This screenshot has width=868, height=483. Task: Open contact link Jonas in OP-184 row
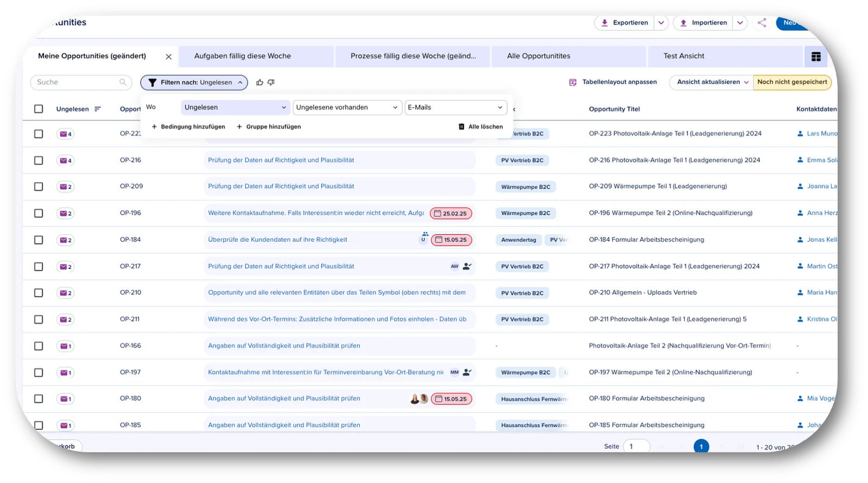pyautogui.click(x=822, y=240)
